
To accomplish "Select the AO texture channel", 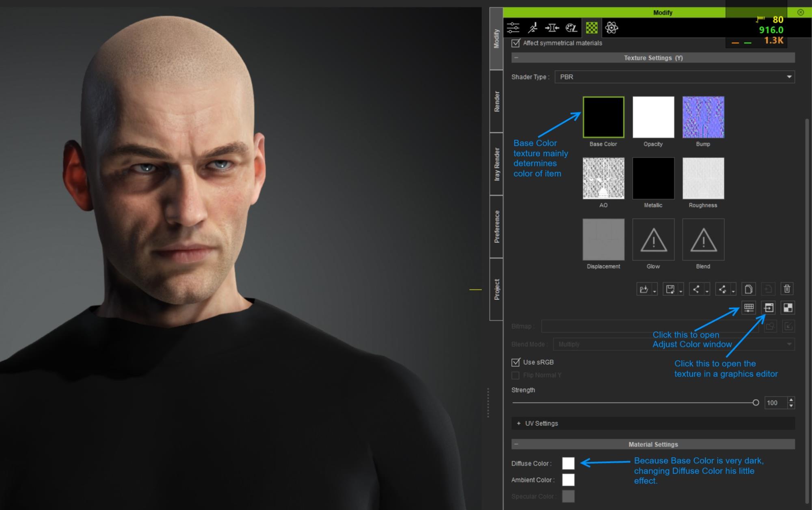I will pos(603,179).
